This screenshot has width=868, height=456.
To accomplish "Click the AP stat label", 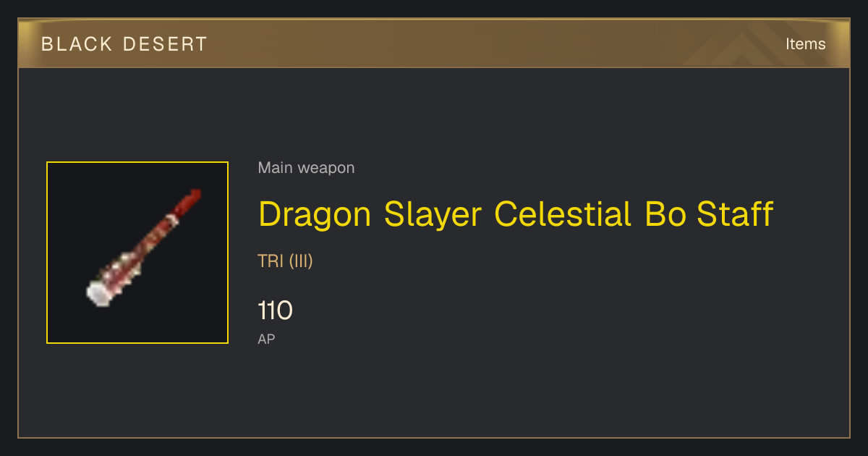I will [x=266, y=339].
